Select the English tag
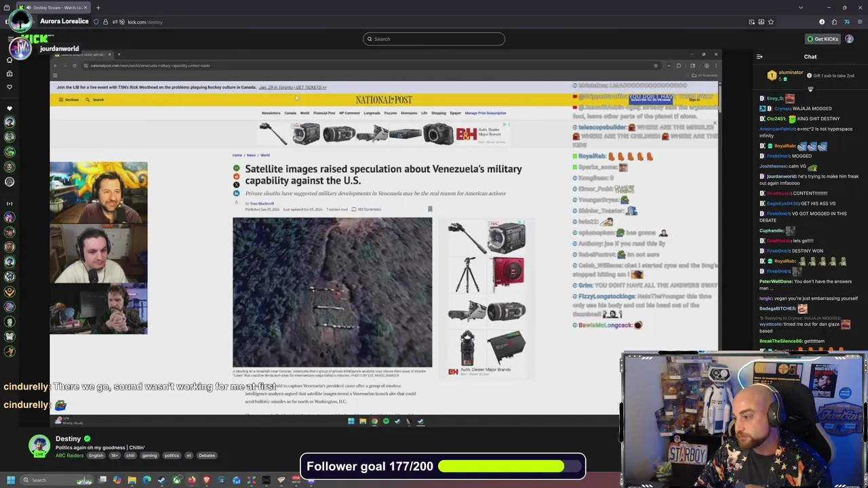 (x=96, y=455)
